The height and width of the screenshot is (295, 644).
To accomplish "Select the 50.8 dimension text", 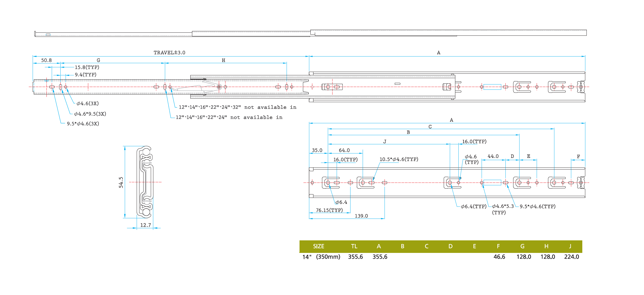I will click(46, 60).
